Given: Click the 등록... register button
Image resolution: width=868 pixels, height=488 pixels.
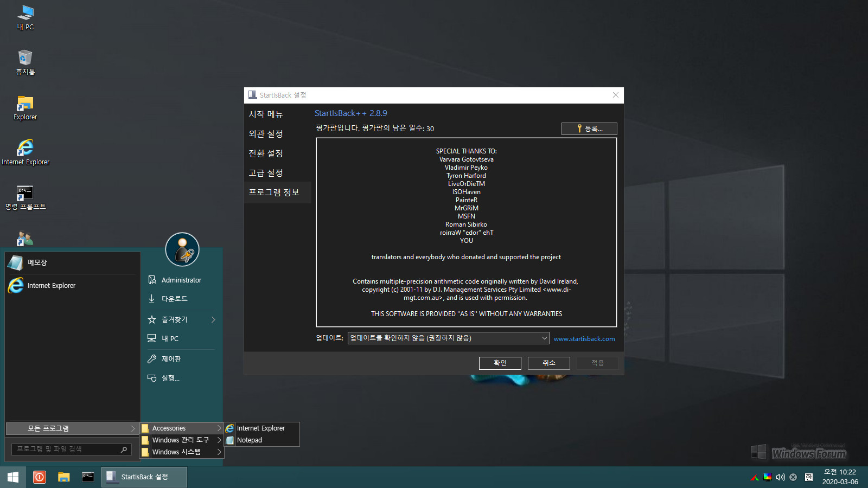Looking at the screenshot, I should (589, 129).
